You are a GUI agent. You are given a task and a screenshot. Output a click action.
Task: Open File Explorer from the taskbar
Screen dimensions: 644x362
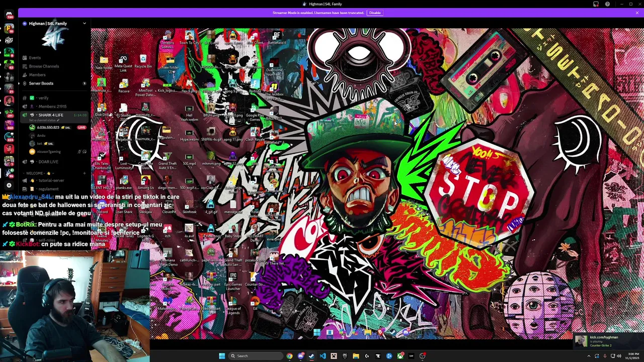point(356,356)
